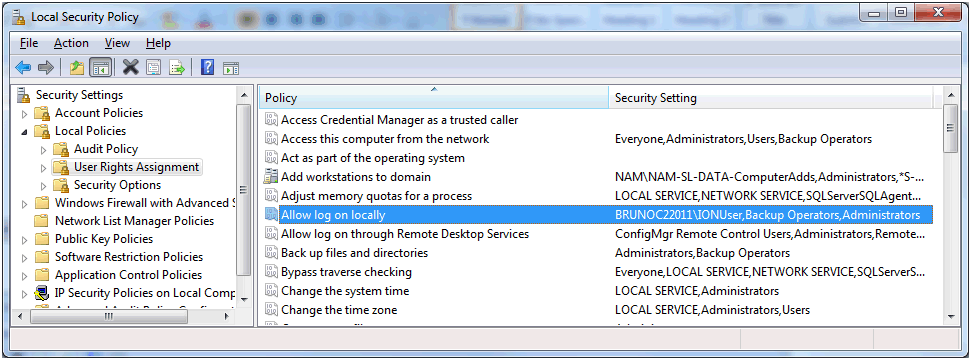Click icon beside Act as part of operating system
971x360 pixels.
(271, 157)
